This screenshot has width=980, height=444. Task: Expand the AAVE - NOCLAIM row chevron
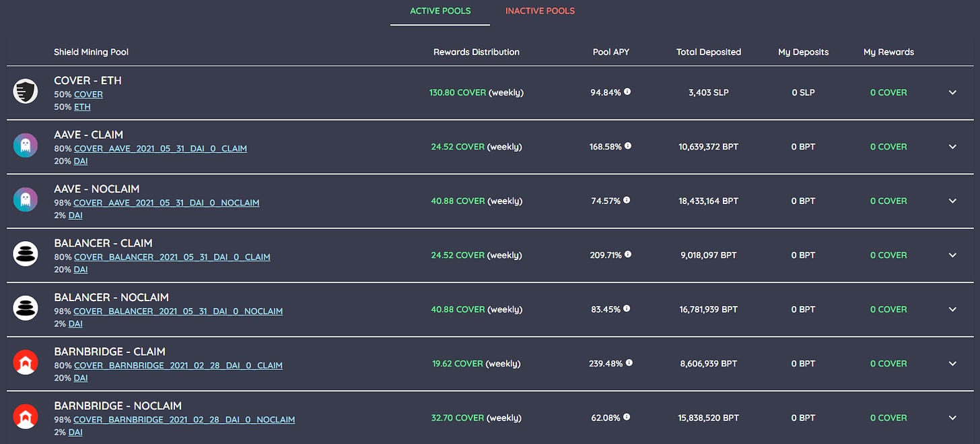coord(952,201)
